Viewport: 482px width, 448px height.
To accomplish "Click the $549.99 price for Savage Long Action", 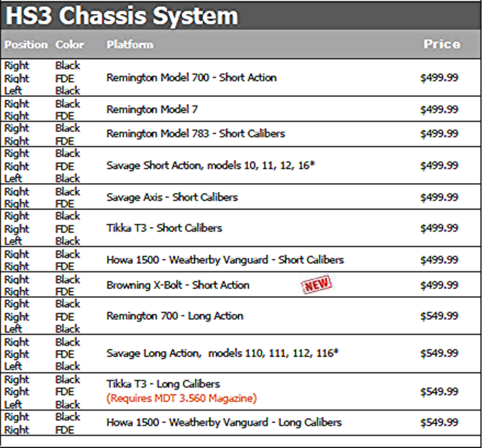I will [439, 353].
